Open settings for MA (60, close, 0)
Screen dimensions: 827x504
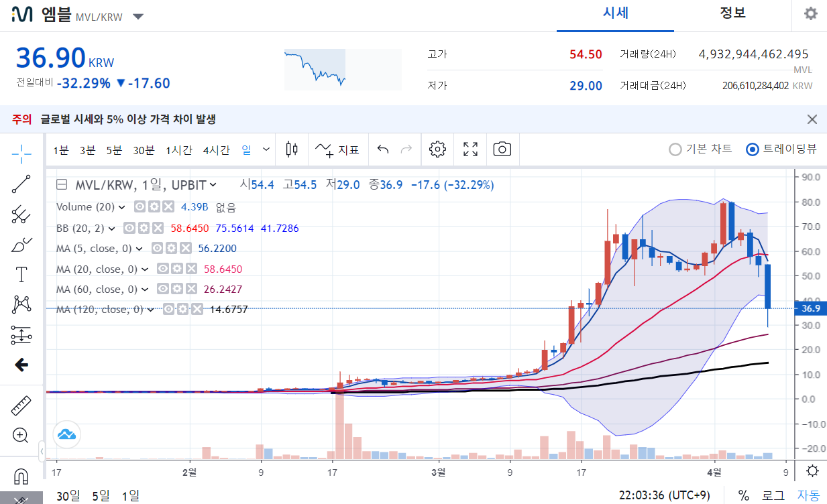point(176,289)
